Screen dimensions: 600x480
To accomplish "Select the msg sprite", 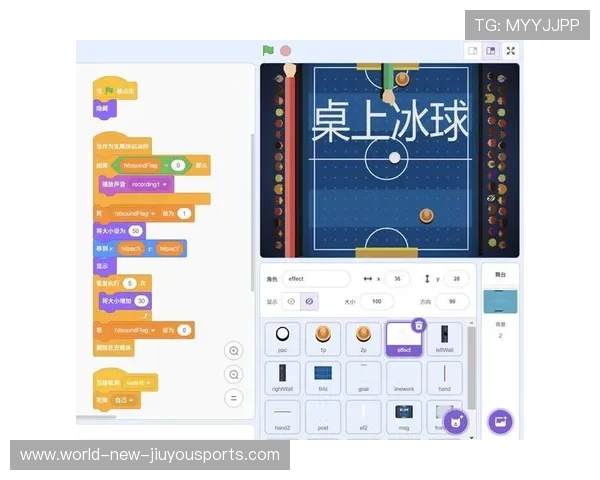I will 404,417.
